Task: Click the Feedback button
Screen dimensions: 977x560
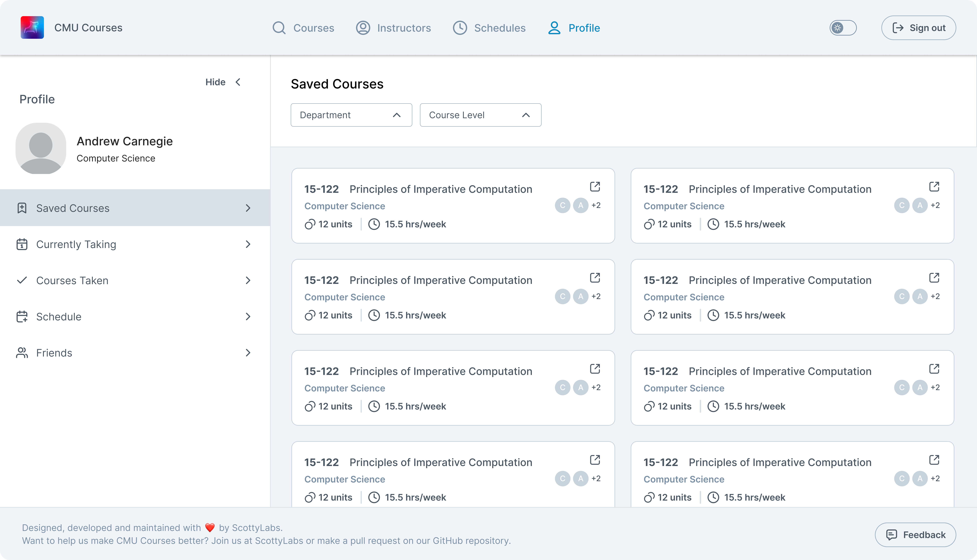Action: click(x=915, y=535)
